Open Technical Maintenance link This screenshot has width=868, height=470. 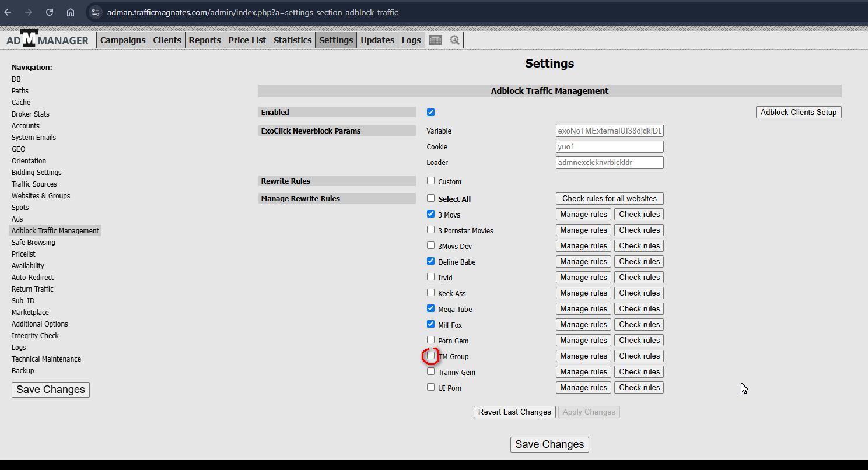[x=46, y=359]
